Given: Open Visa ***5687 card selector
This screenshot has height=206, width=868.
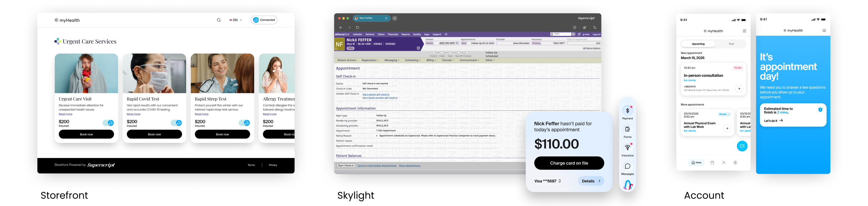Looking at the screenshot, I should [x=548, y=181].
